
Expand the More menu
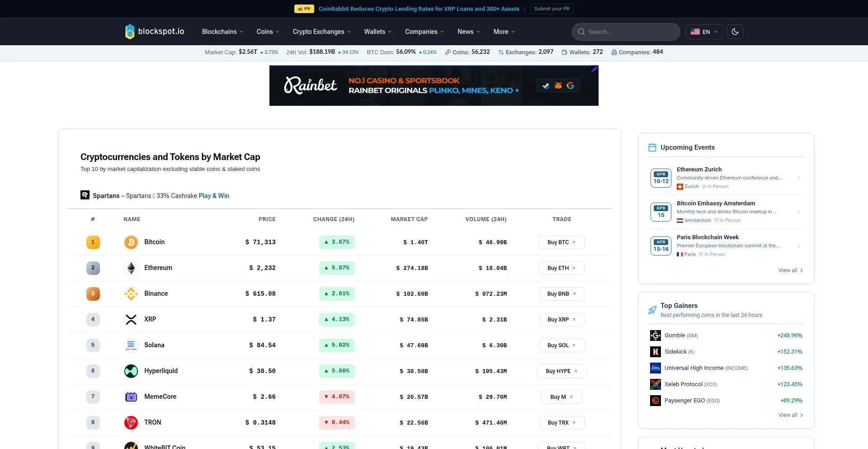[x=504, y=32]
